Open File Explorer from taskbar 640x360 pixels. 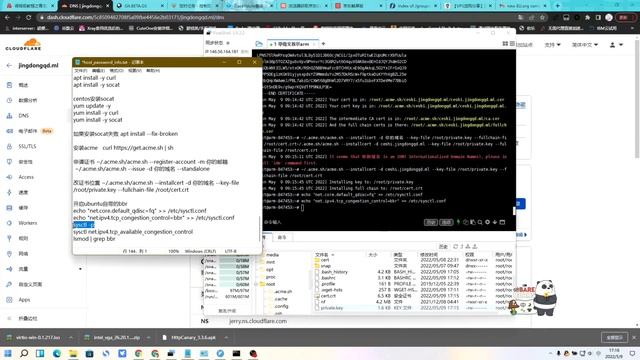pos(73,353)
